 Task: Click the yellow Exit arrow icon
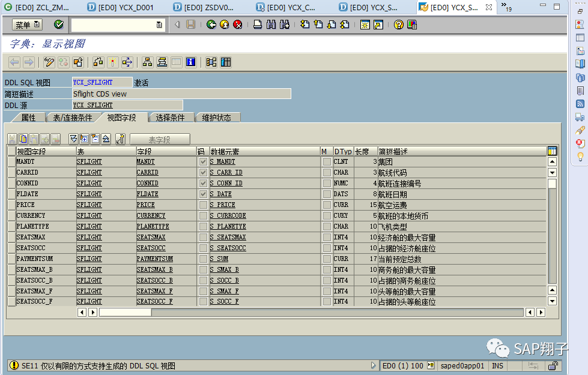point(224,25)
